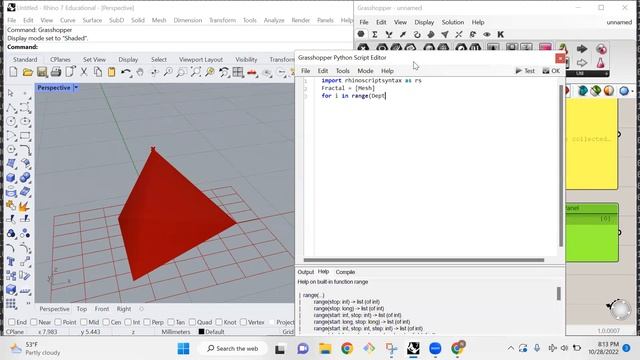Select the Circle tool in left sidebar

click(11, 122)
